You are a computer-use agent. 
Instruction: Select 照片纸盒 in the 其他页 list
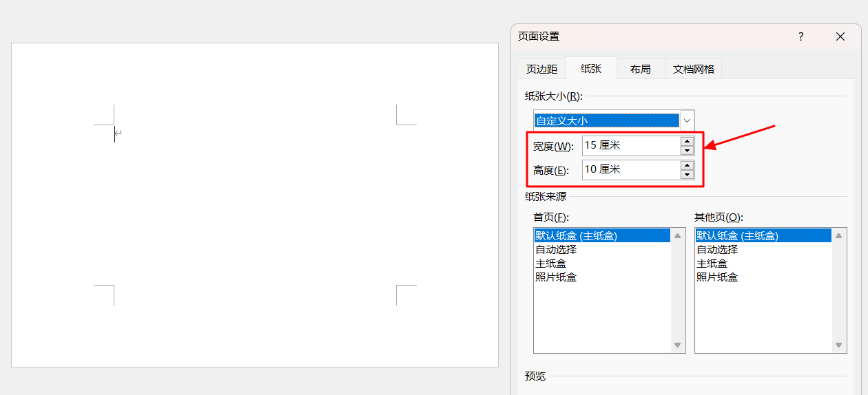tap(763, 277)
